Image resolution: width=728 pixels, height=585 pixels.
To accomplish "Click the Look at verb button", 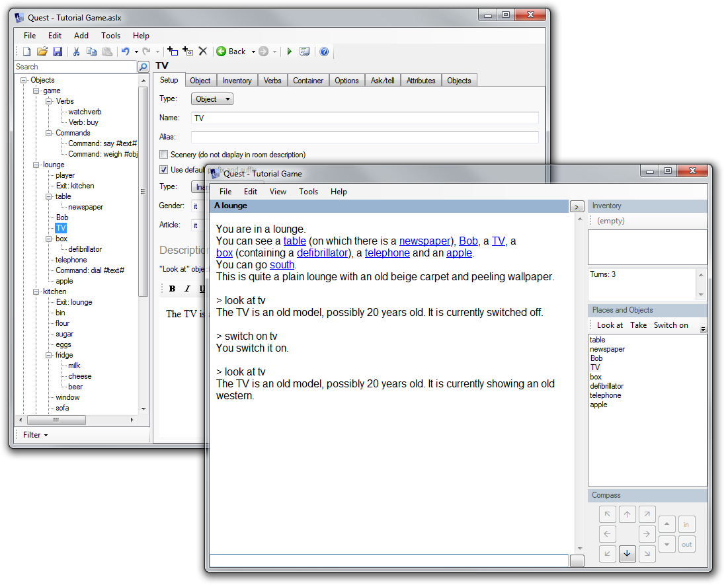I will point(610,325).
